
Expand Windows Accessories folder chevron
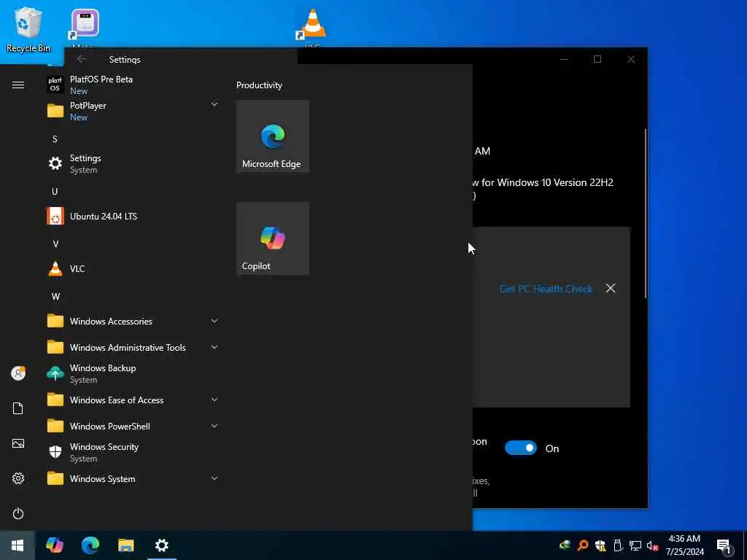tap(214, 321)
